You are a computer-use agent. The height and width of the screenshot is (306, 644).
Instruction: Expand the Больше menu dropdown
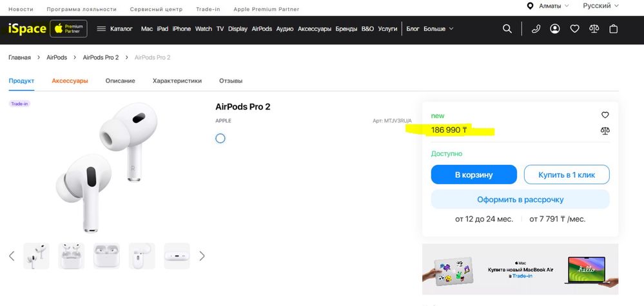click(438, 29)
